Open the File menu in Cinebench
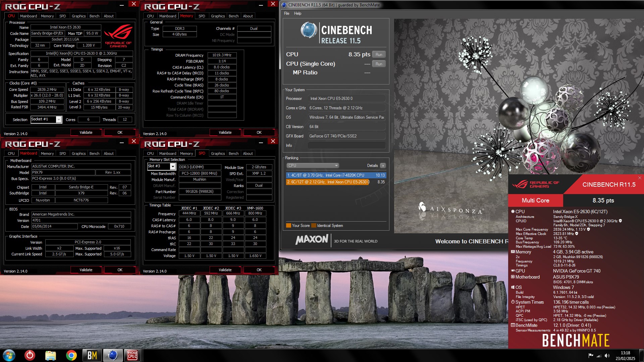This screenshot has width=644, height=362. 287,13
